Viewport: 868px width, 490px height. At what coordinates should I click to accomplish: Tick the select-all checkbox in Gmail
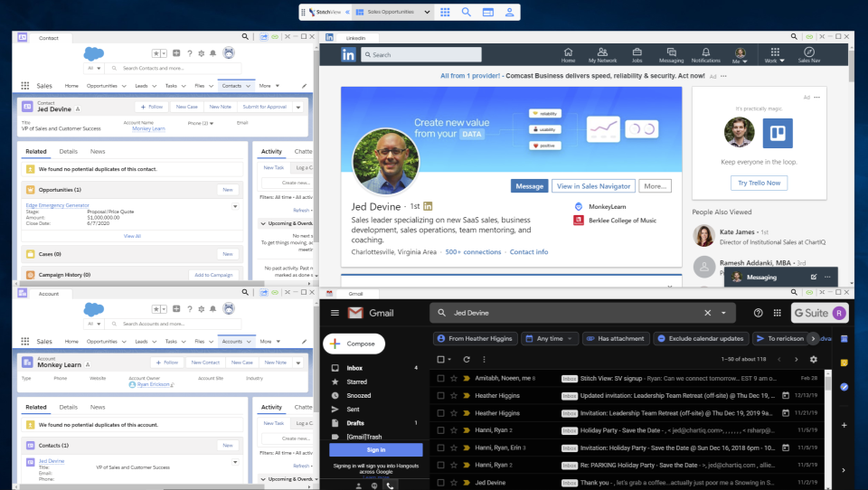440,359
